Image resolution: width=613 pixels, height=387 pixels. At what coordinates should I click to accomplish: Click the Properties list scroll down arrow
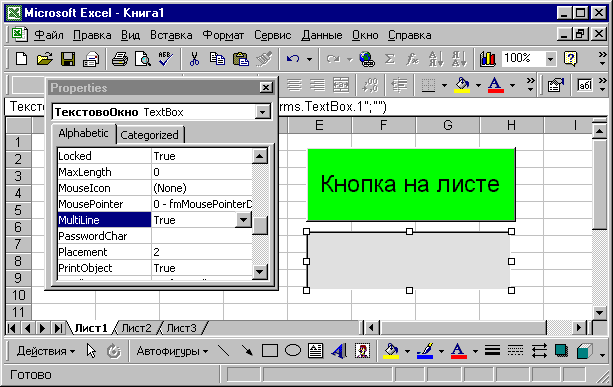point(260,271)
